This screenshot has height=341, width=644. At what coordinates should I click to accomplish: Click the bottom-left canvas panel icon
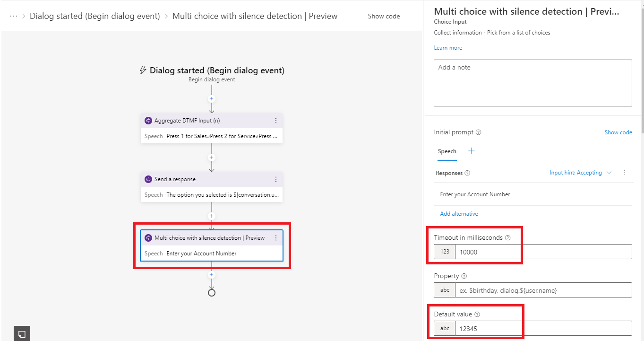(x=22, y=333)
